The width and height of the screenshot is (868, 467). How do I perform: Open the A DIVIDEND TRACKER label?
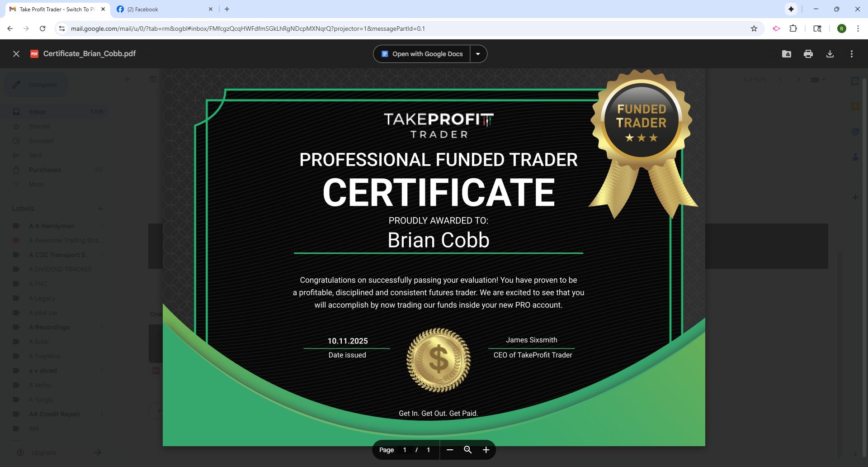click(x=54, y=269)
